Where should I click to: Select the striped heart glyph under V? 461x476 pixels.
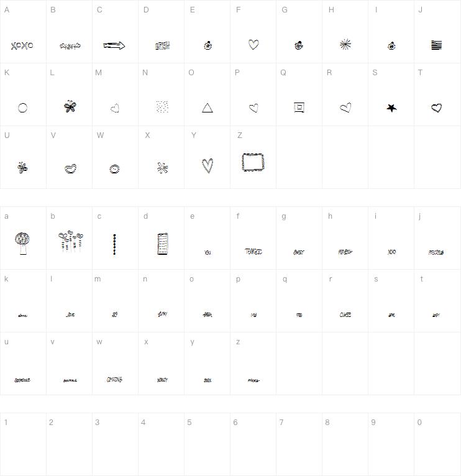coord(71,169)
